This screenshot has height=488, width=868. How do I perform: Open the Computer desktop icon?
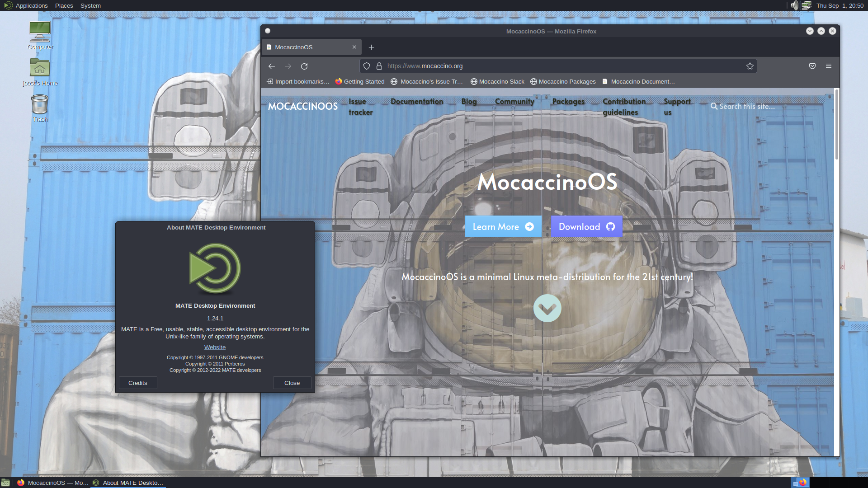click(x=40, y=35)
